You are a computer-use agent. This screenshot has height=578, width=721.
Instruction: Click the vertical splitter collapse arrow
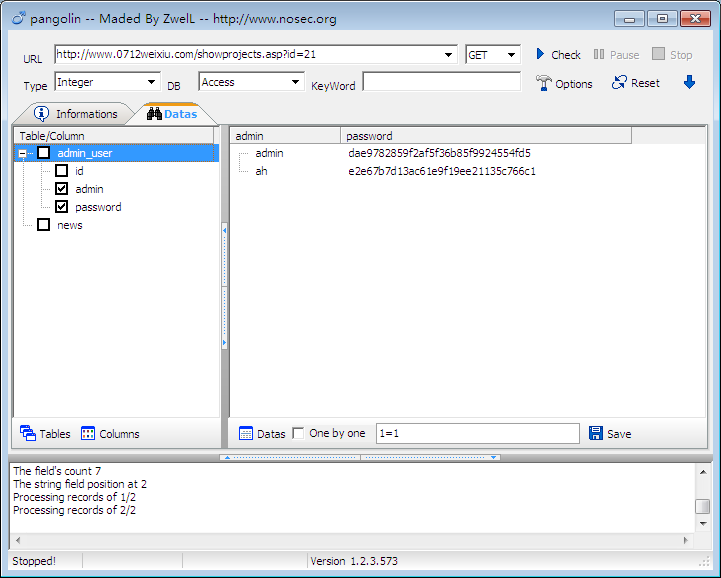point(224,230)
